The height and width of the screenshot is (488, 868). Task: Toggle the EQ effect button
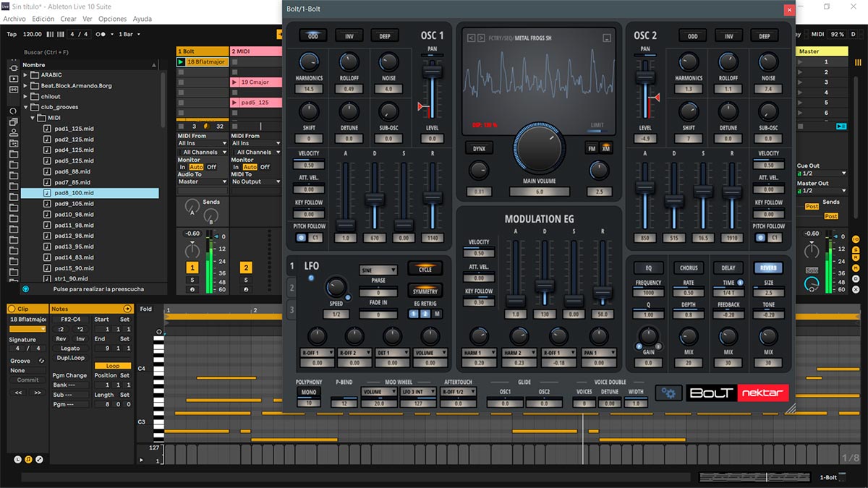[649, 267]
